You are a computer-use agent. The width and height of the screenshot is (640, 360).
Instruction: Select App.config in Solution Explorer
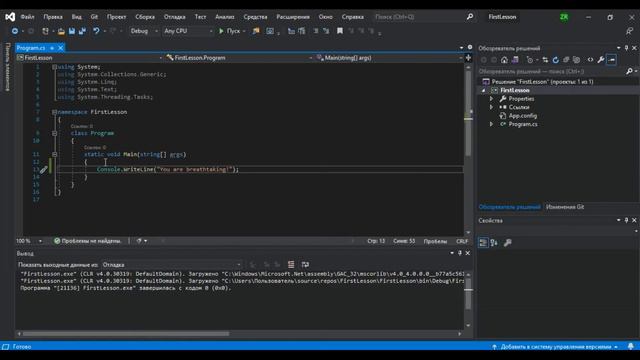point(522,116)
